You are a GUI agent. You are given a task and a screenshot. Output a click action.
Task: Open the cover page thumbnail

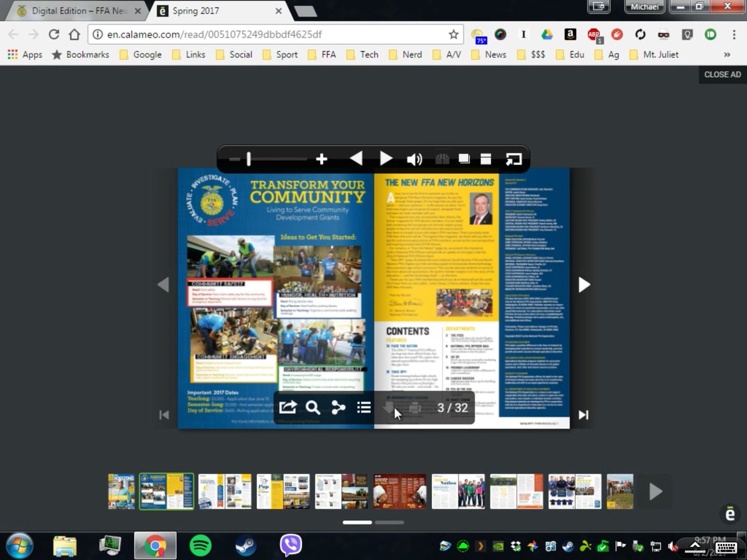click(x=121, y=492)
